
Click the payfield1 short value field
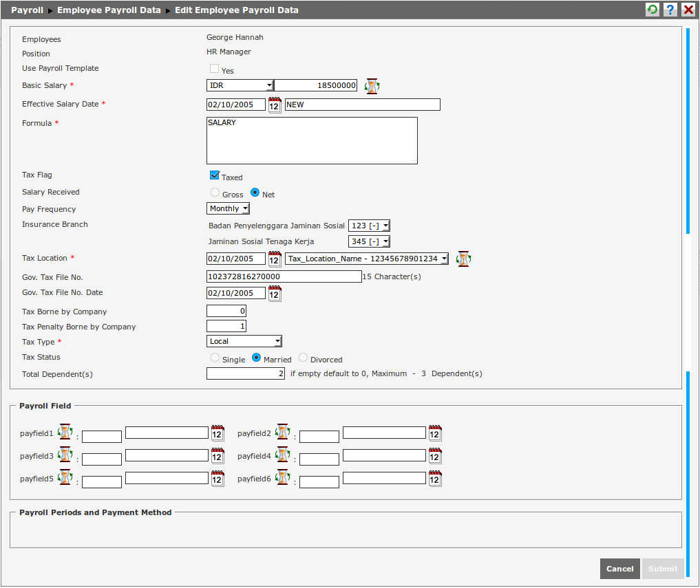click(102, 436)
